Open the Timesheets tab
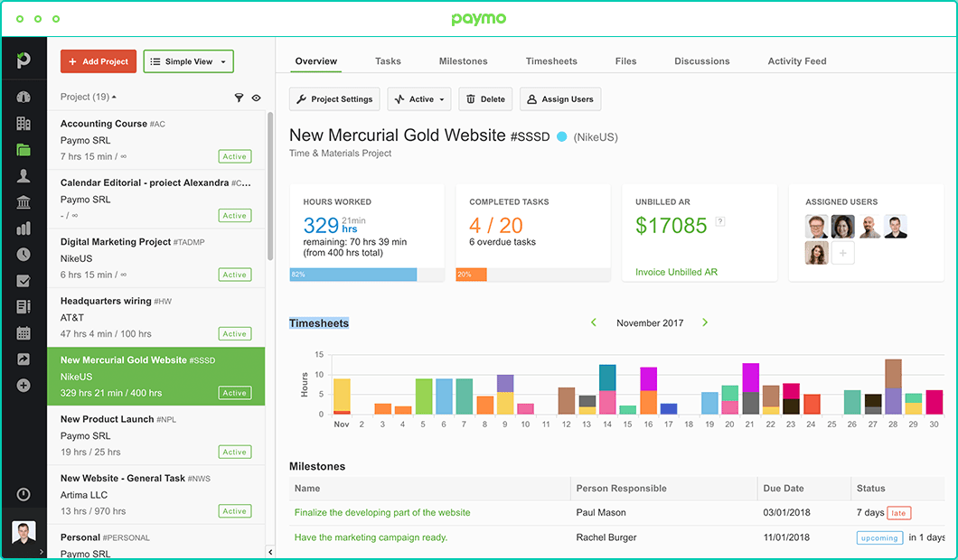 551,61
